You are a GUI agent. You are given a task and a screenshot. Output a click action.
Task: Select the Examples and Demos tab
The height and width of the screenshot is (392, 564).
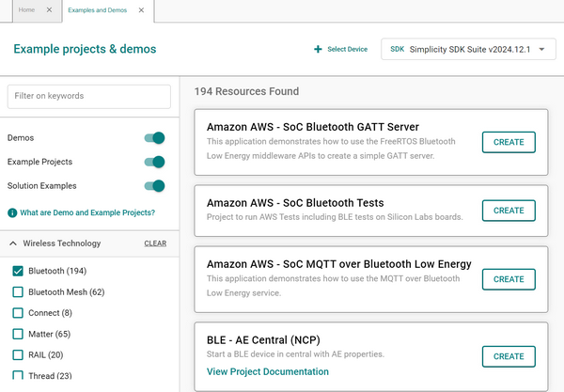[x=98, y=10]
